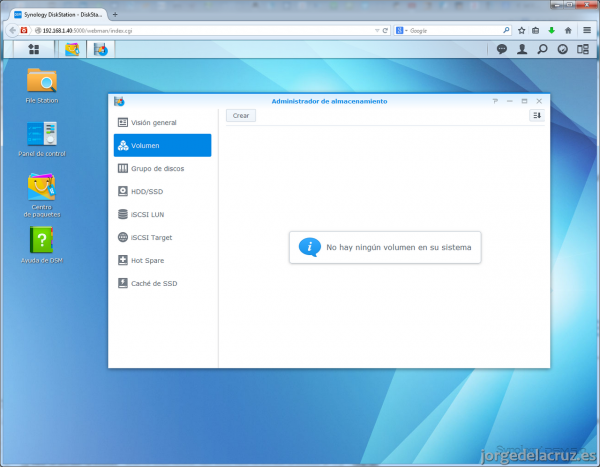Open HDD/SSD section
This screenshot has height=467, width=600.
tap(162, 191)
